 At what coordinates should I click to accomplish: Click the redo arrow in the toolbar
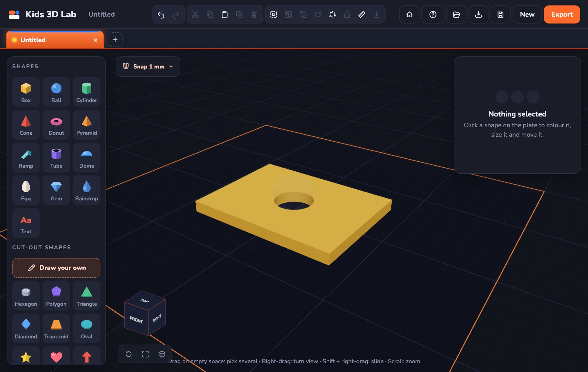176,14
